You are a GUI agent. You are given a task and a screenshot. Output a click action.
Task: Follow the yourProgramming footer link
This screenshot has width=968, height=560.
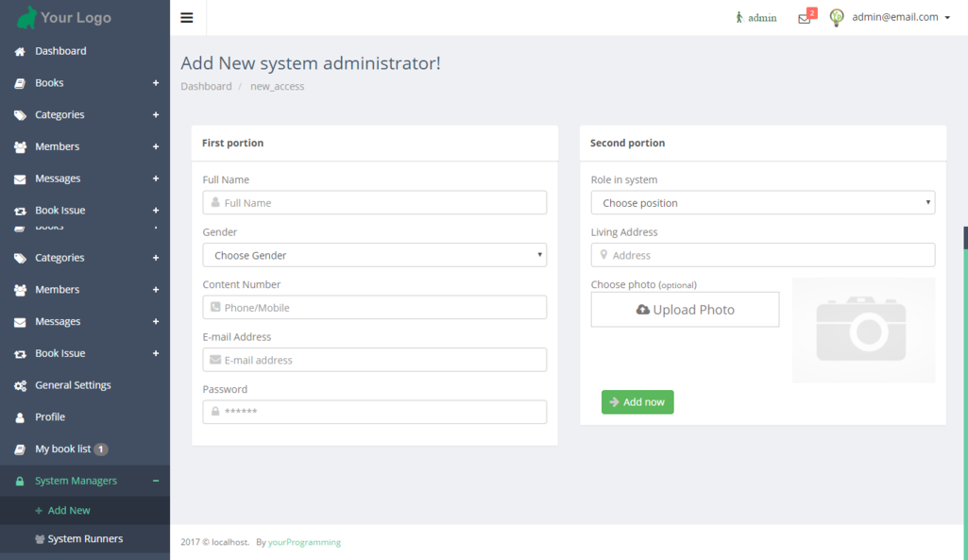click(304, 542)
